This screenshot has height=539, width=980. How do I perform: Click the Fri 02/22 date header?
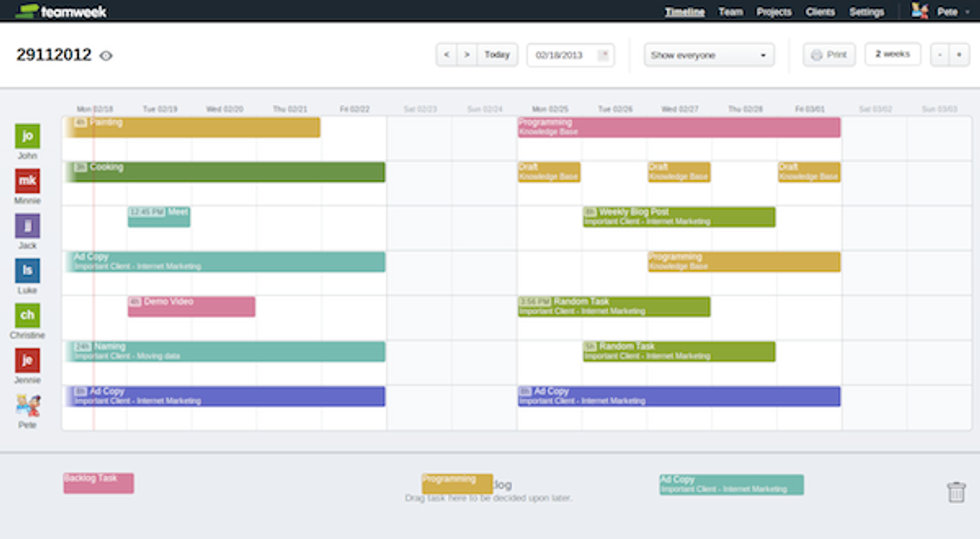click(x=354, y=109)
